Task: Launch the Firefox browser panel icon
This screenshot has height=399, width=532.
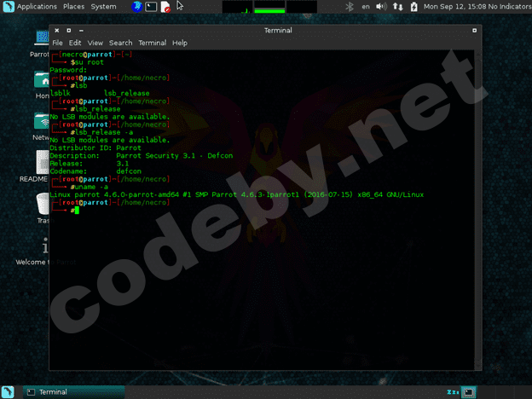Action: pyautogui.click(x=137, y=7)
